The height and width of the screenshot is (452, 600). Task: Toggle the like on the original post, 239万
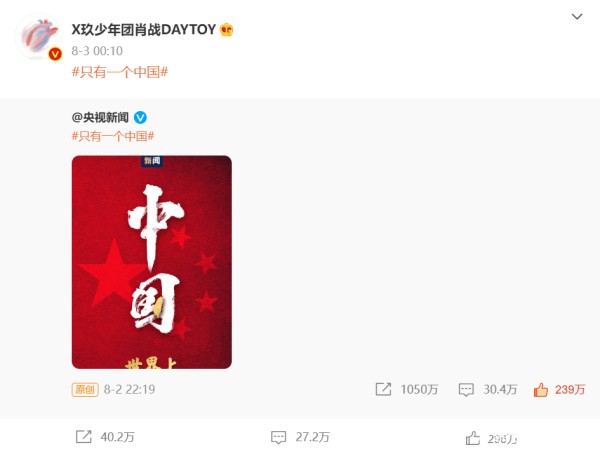point(559,390)
